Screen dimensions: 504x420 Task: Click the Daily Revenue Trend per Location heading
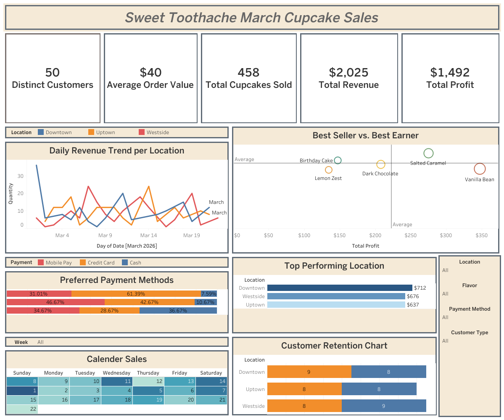(x=117, y=151)
